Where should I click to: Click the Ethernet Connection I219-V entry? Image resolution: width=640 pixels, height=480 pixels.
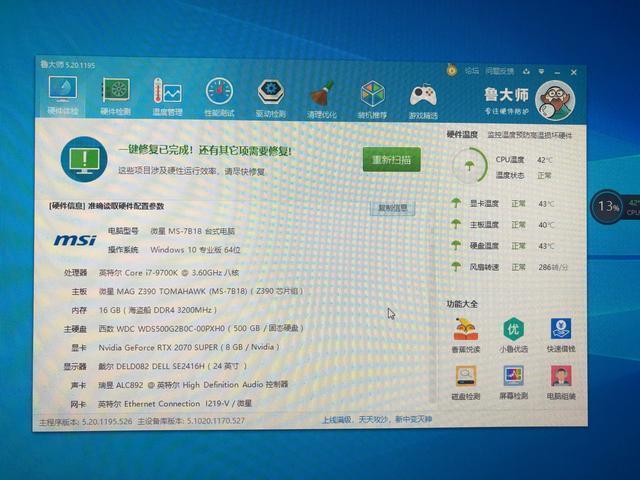(x=175, y=404)
